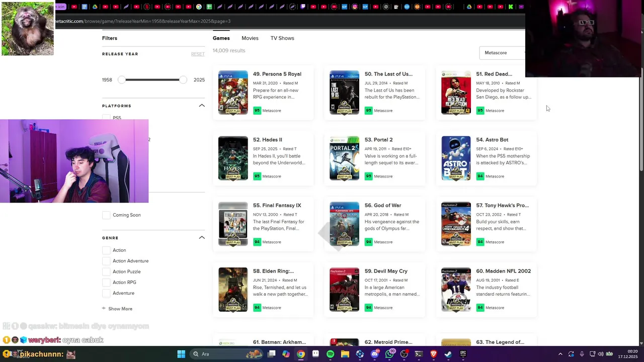Click the Metascore 95 badge on Persona 5 Royal
644x362 pixels.
pyautogui.click(x=257, y=111)
